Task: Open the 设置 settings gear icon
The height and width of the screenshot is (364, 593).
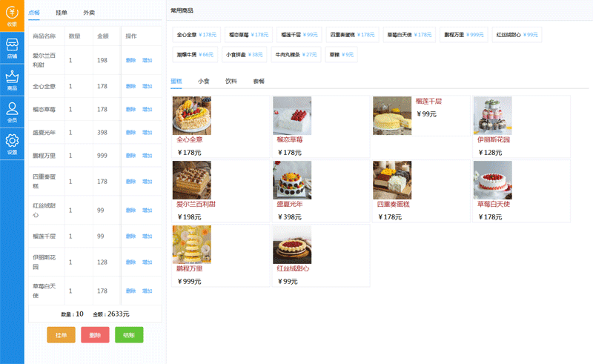Action: (12, 144)
